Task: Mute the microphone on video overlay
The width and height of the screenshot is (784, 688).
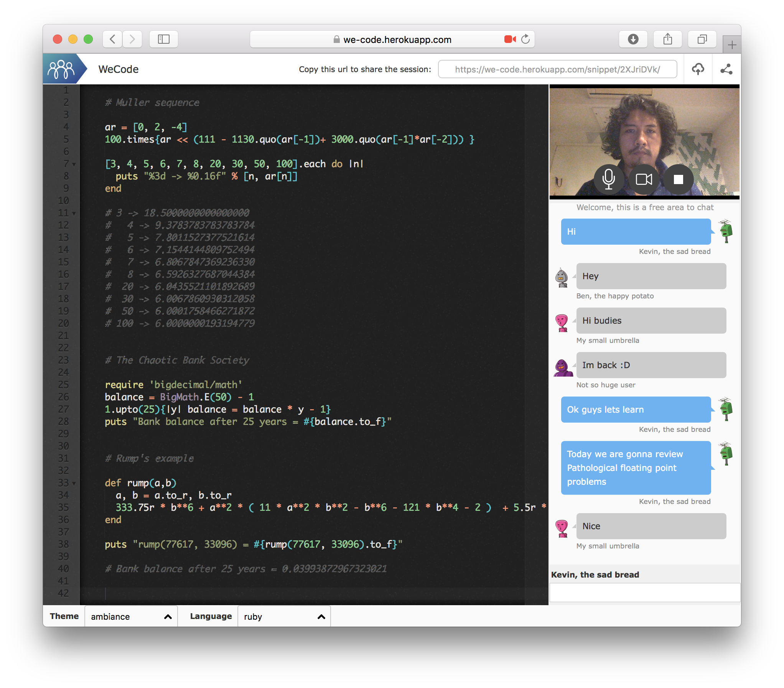Action: click(608, 179)
